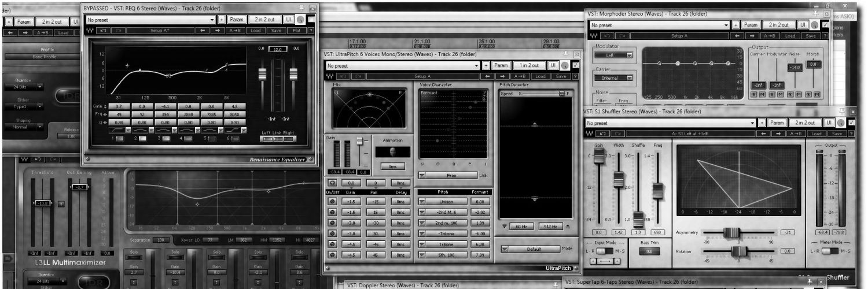Undo last change in S1 Shuffler window
Image resolution: width=868 pixels, height=289 pixels.
click(x=604, y=134)
